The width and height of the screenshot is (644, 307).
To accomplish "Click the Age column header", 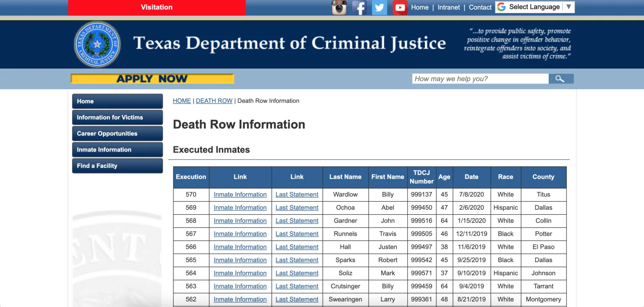I will pyautogui.click(x=444, y=177).
